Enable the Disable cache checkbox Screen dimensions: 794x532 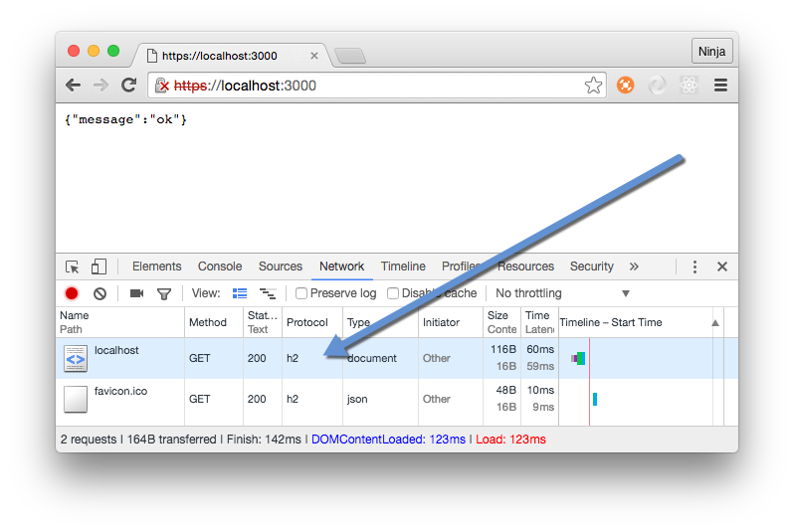392,293
